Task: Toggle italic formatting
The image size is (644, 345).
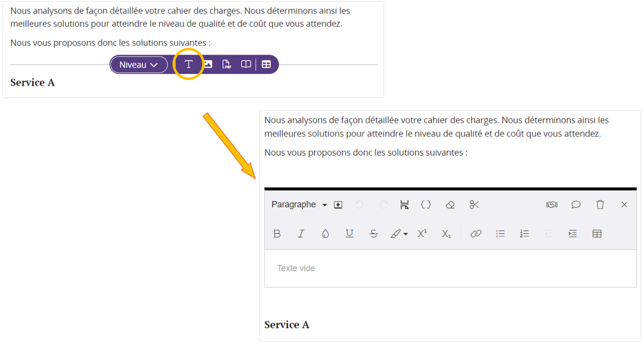Action: 301,234
